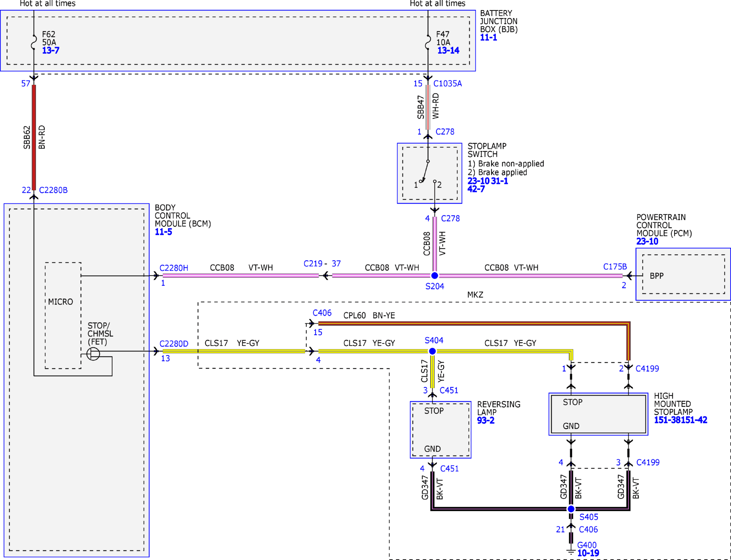Screen dimensions: 731x560
Task: Open the 10-19 ground G400 reference
Action: point(588,553)
